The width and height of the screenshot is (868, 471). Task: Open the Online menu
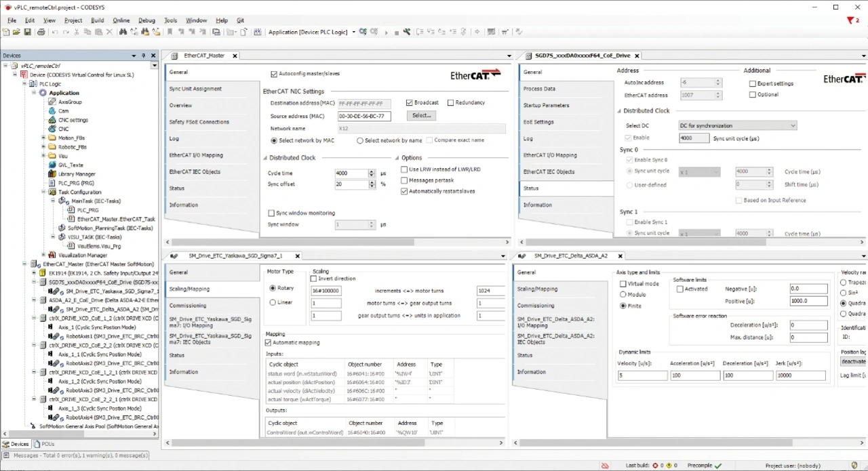point(121,20)
